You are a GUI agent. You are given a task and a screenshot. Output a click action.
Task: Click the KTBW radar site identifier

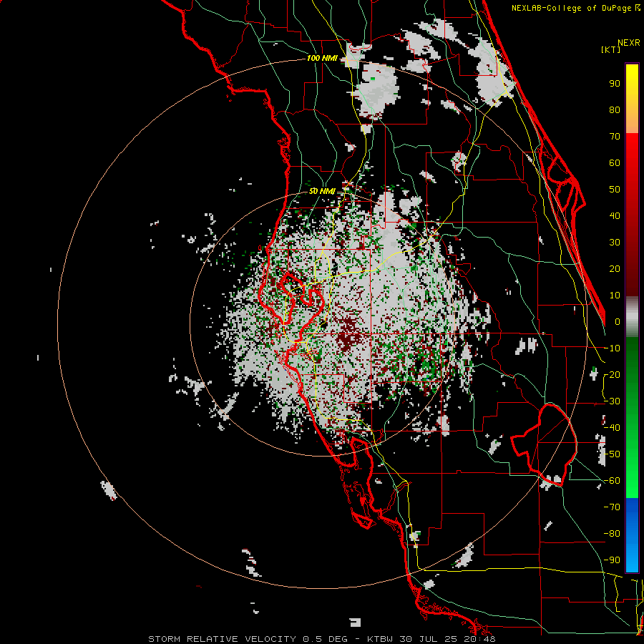pos(380,639)
